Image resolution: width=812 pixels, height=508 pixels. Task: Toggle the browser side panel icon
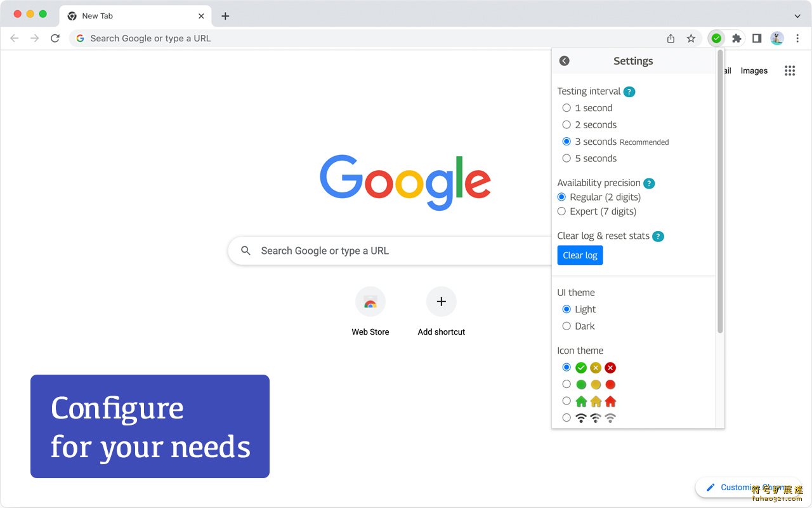[x=757, y=38]
